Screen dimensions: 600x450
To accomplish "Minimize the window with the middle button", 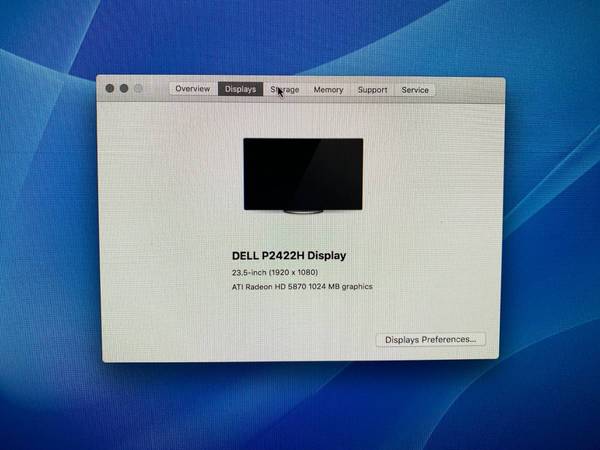I will [x=124, y=88].
